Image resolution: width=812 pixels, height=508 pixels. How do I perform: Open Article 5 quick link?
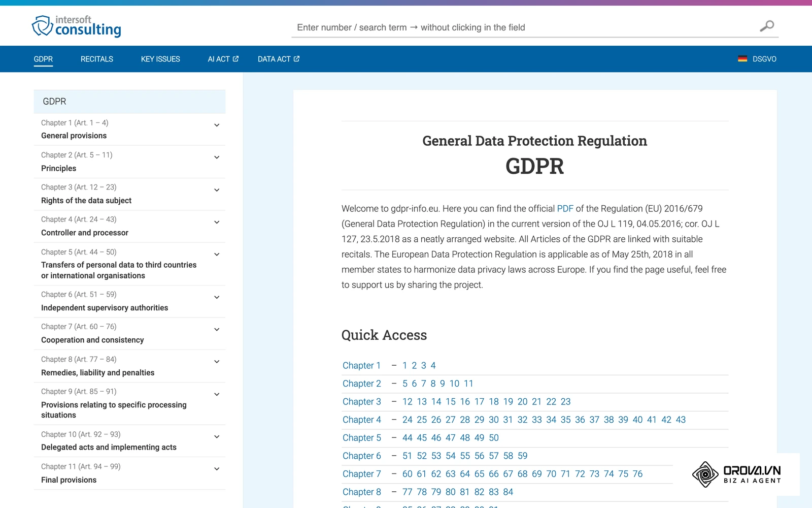pos(405,384)
